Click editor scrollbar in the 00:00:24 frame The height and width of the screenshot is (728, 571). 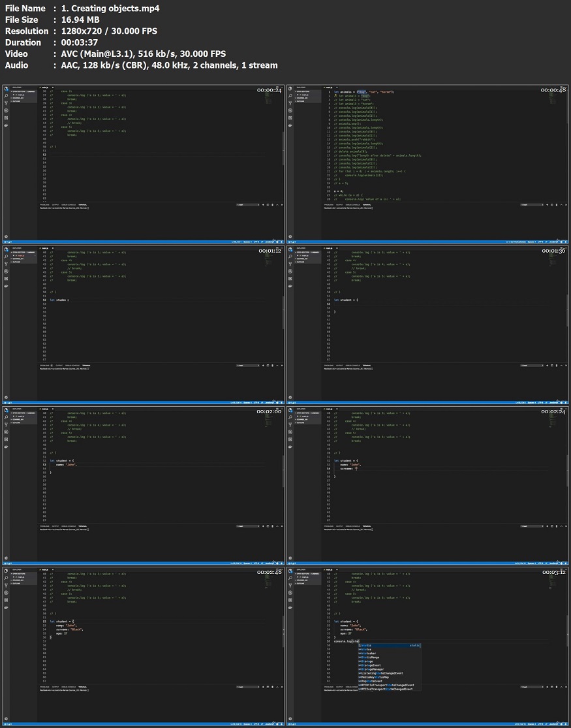(x=283, y=149)
